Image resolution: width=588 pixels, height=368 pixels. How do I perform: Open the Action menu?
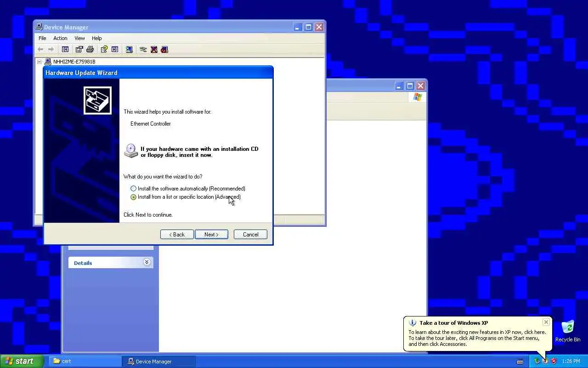[x=60, y=38]
